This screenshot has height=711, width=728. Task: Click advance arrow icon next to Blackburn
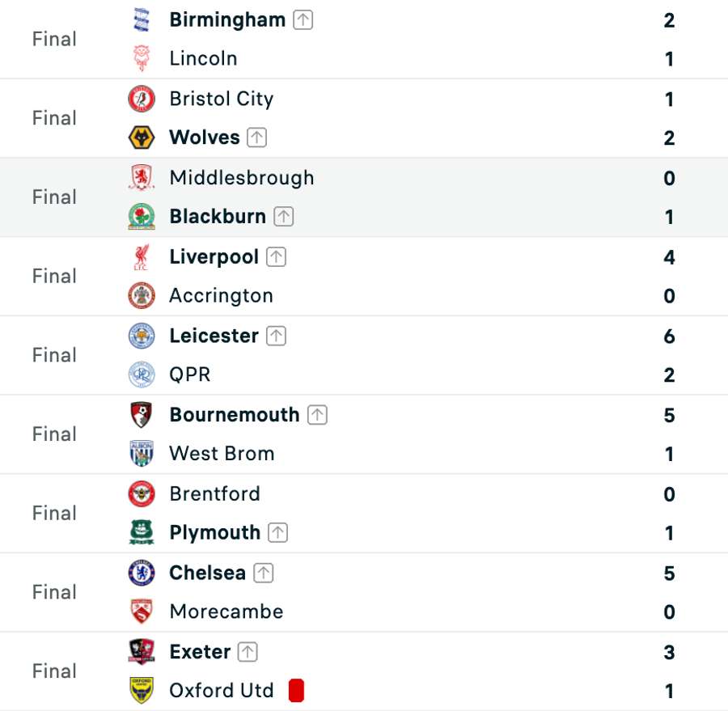pos(284,217)
